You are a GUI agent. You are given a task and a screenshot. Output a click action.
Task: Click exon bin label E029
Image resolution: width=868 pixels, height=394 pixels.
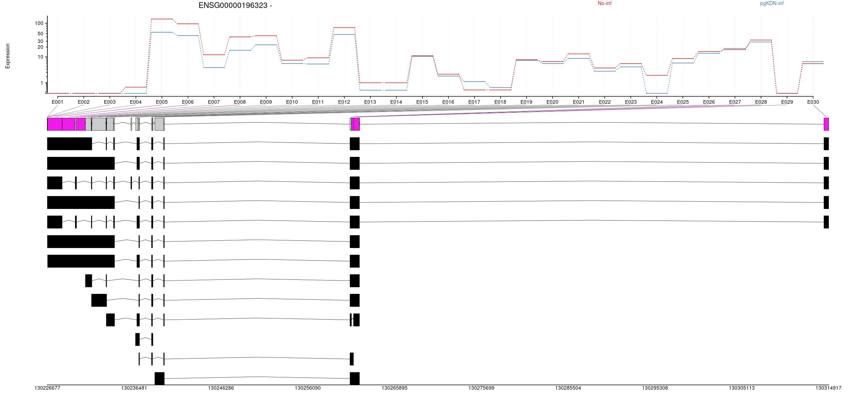coord(787,102)
